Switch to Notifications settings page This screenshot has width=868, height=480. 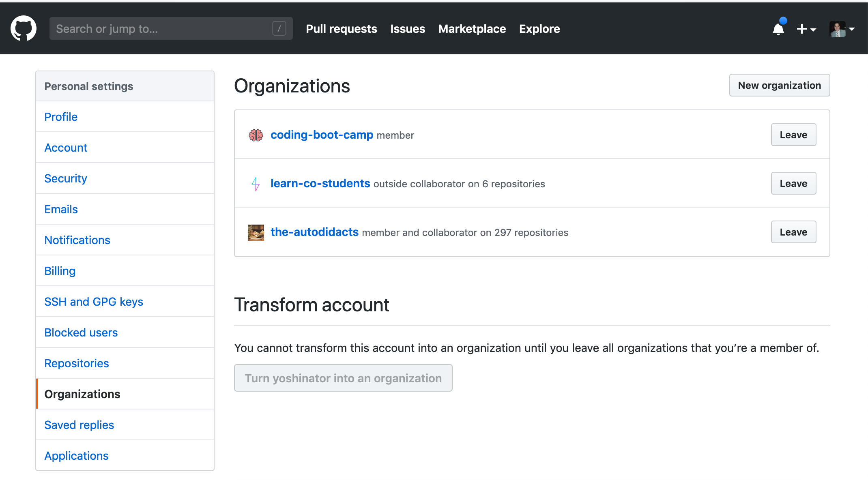click(77, 240)
